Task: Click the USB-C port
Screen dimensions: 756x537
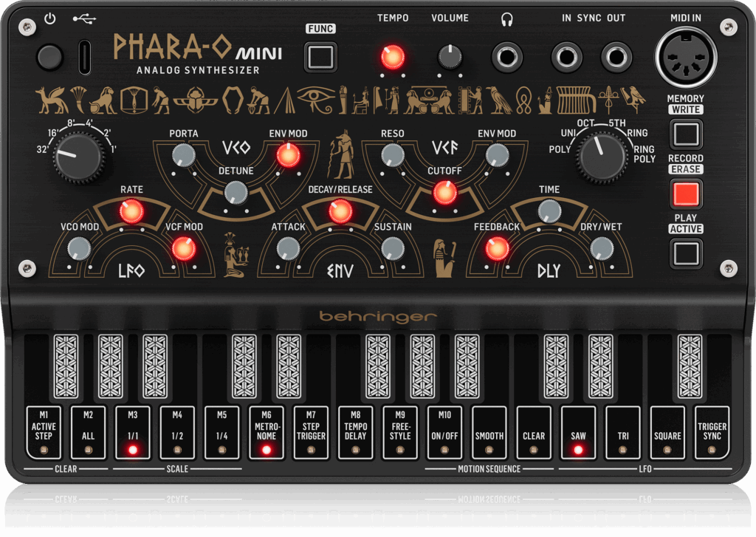Action: [86, 57]
